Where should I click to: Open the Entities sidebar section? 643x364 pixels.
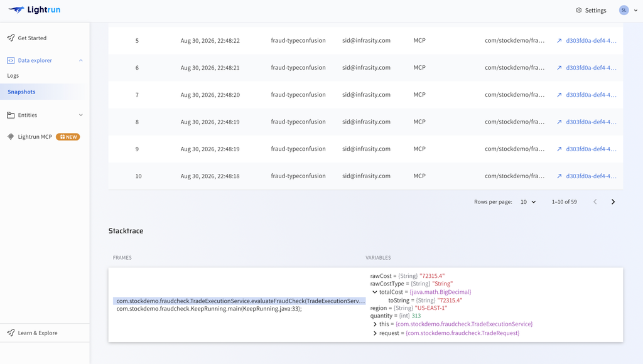click(x=28, y=115)
